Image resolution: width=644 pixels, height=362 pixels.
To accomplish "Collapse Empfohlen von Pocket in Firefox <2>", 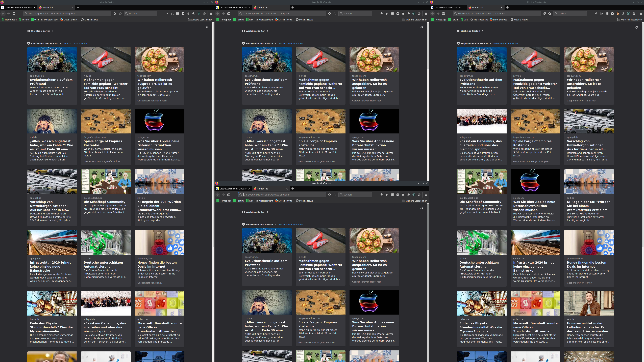I will click(276, 43).
